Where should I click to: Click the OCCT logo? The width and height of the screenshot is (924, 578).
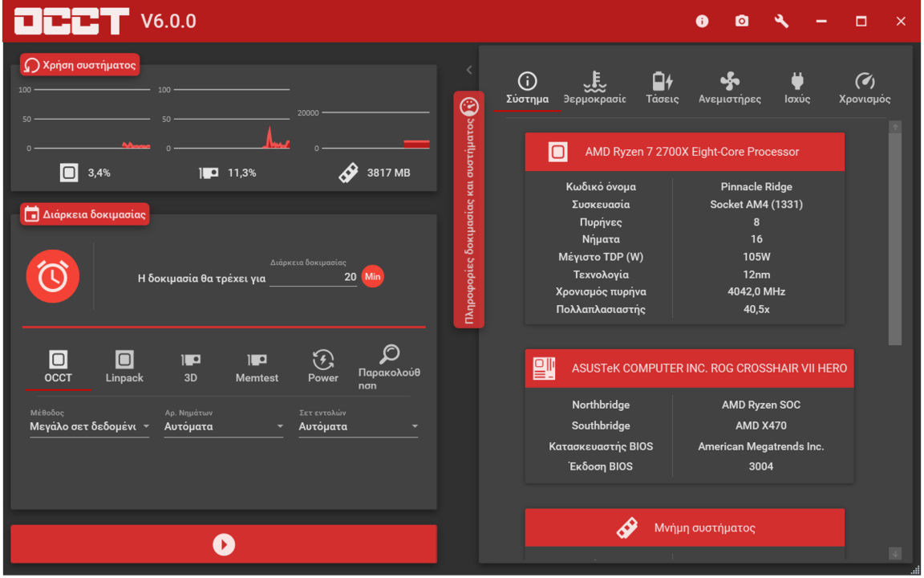click(x=71, y=21)
